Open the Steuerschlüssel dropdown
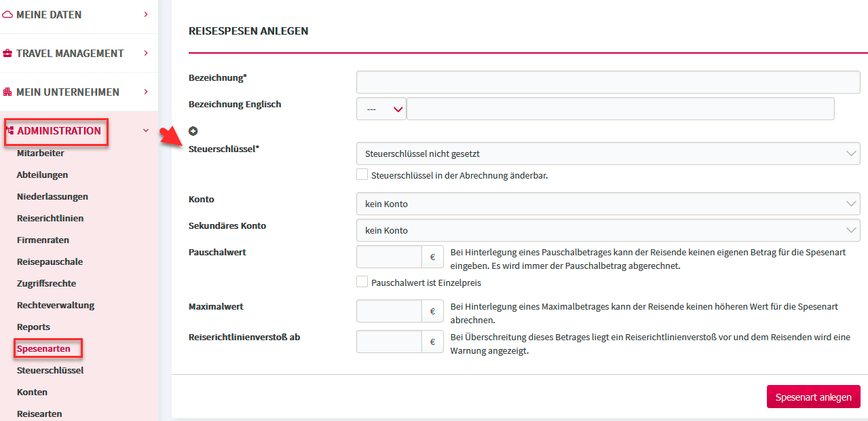Viewport: 868px width, 421px height. (608, 153)
